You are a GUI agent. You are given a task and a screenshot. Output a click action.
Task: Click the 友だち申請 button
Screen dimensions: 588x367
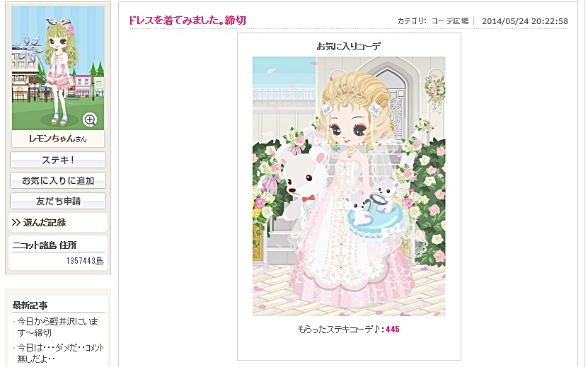pos(58,201)
